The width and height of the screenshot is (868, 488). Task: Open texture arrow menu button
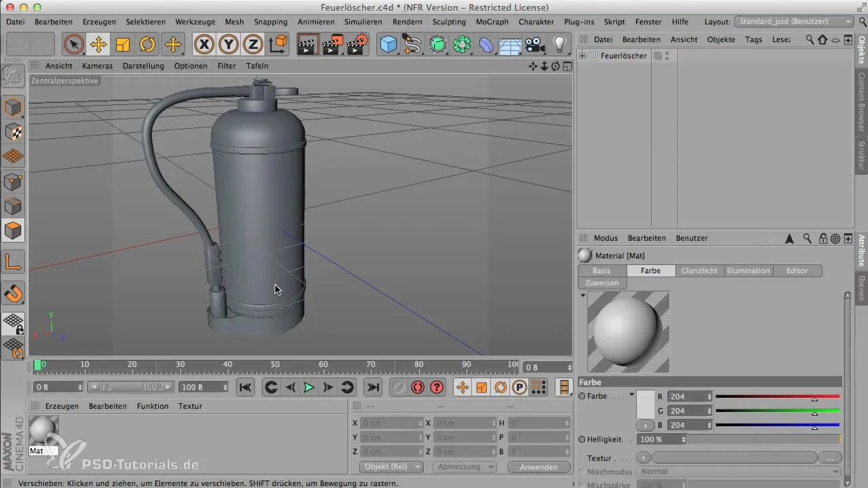tap(644, 458)
